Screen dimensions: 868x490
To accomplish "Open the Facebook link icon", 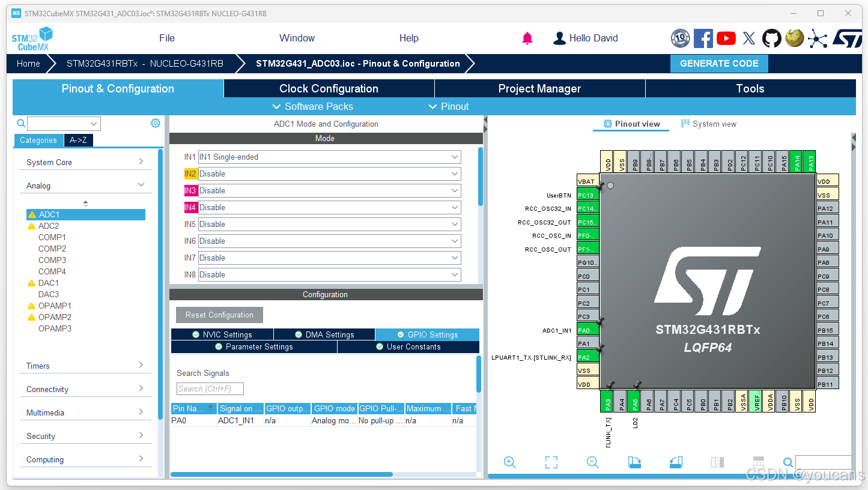I will click(x=703, y=38).
